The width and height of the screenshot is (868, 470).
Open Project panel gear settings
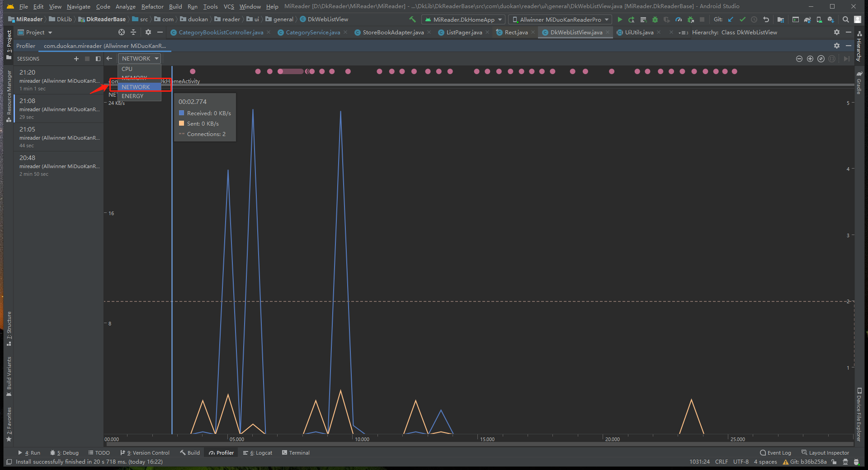[148, 32]
